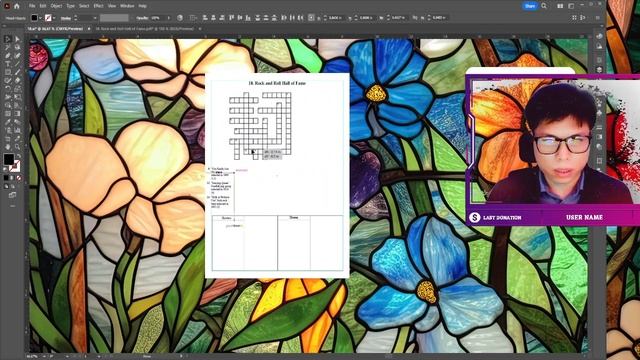Select the Selection tool
Image resolution: width=640 pixels, height=360 pixels.
pyautogui.click(x=7, y=39)
